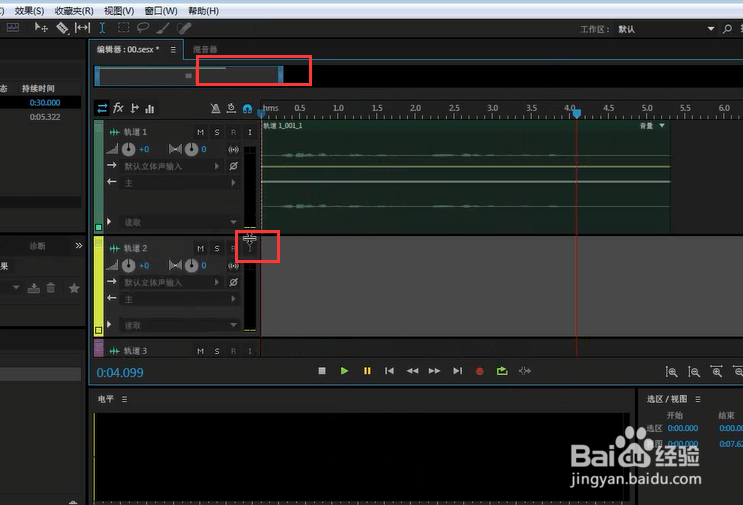Open 轨道 1 默认立体声输入 input dropdown
Screen dimensions: 743x505
point(171,166)
